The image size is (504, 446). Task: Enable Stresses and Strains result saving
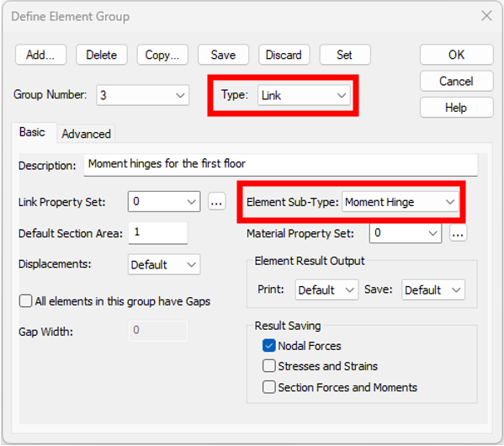click(x=268, y=366)
